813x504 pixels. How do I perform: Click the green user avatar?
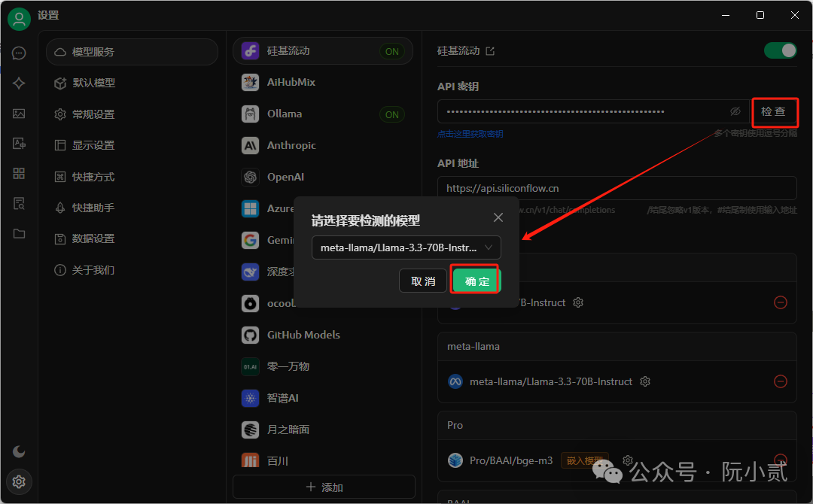coord(19,19)
